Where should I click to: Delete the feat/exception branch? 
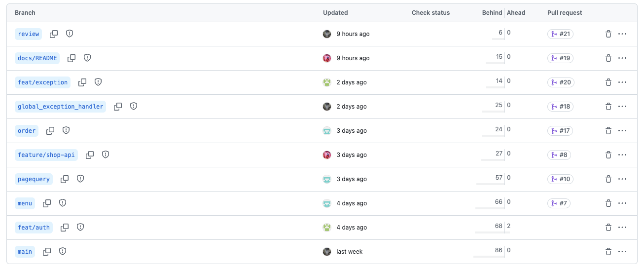click(608, 82)
